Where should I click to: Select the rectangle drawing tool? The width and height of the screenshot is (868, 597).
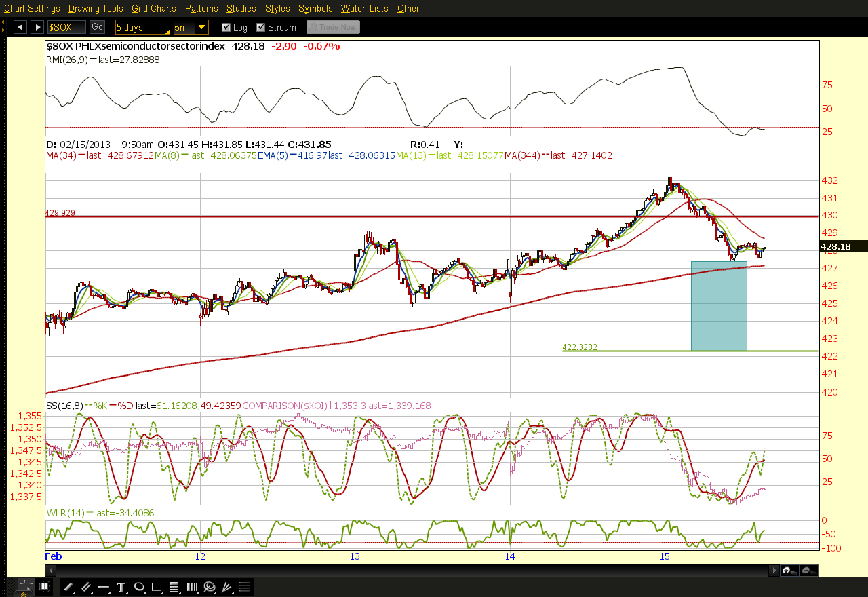point(157,587)
